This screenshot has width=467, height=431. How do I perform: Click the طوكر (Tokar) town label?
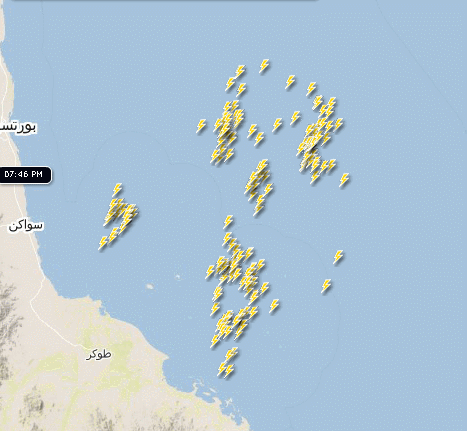click(99, 354)
